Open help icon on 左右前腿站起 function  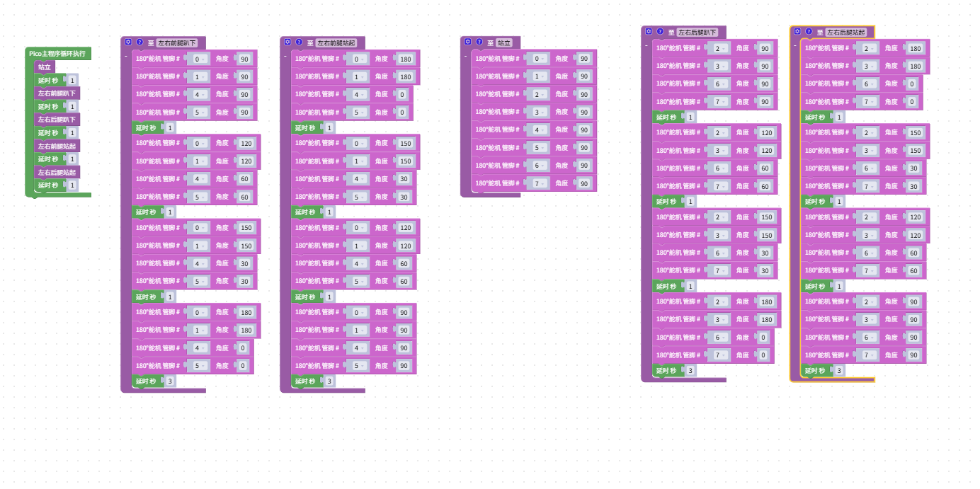299,42
